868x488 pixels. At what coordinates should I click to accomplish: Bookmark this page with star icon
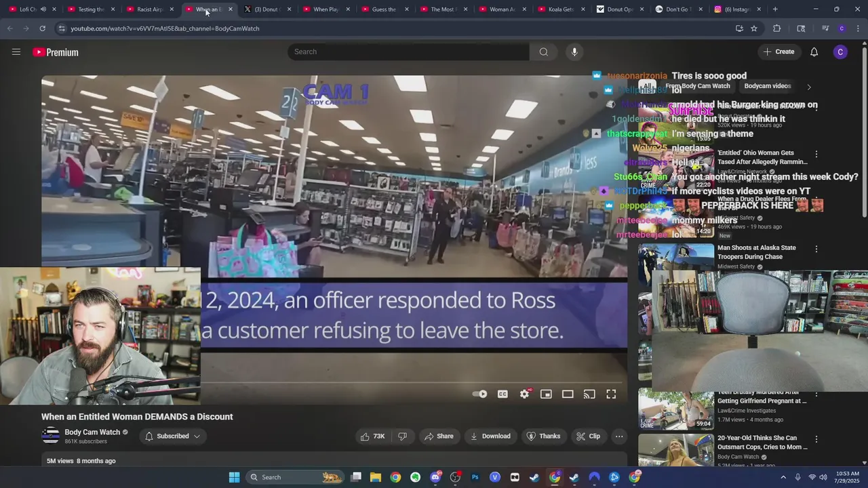[x=754, y=28]
